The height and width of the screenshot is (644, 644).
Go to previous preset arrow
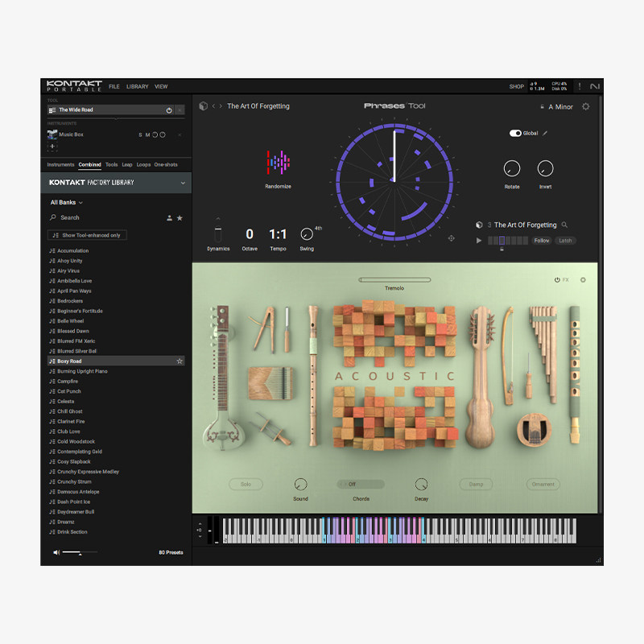pos(213,106)
